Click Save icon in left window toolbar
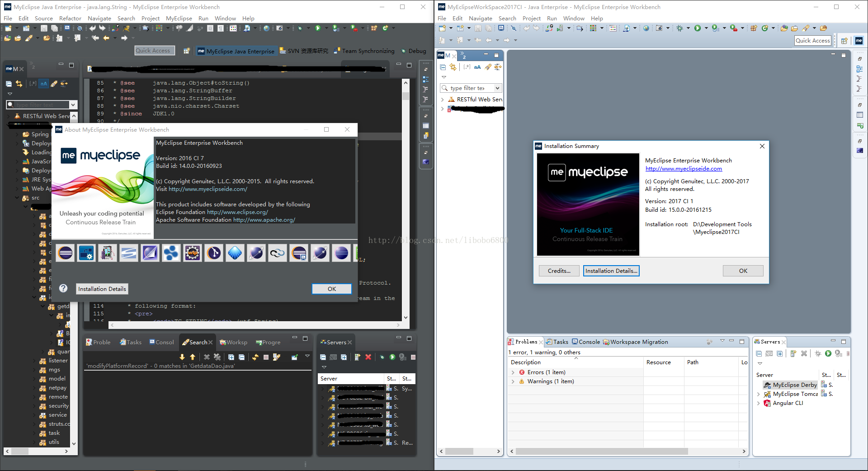 [44, 28]
